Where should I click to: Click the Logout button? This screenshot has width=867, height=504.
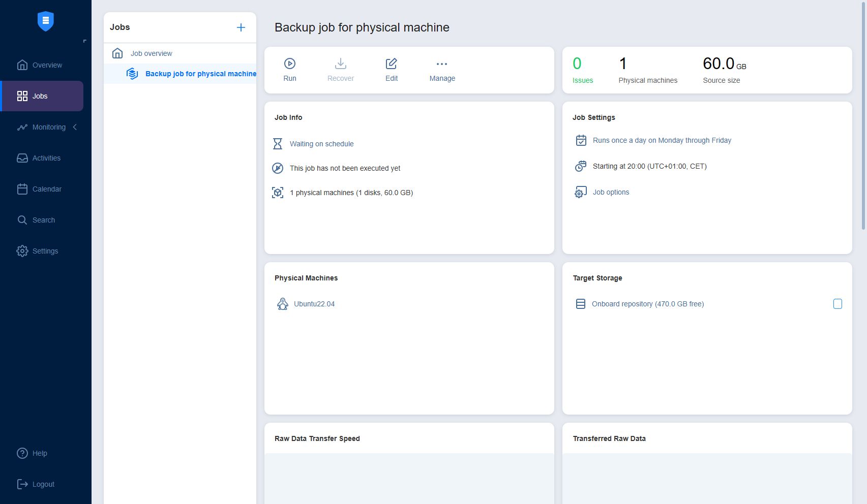click(x=43, y=484)
